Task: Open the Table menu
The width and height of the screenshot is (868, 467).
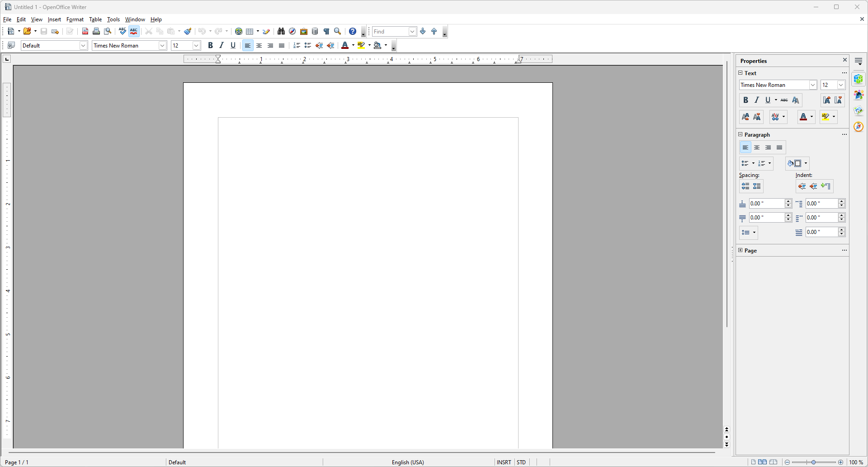Action: click(95, 19)
